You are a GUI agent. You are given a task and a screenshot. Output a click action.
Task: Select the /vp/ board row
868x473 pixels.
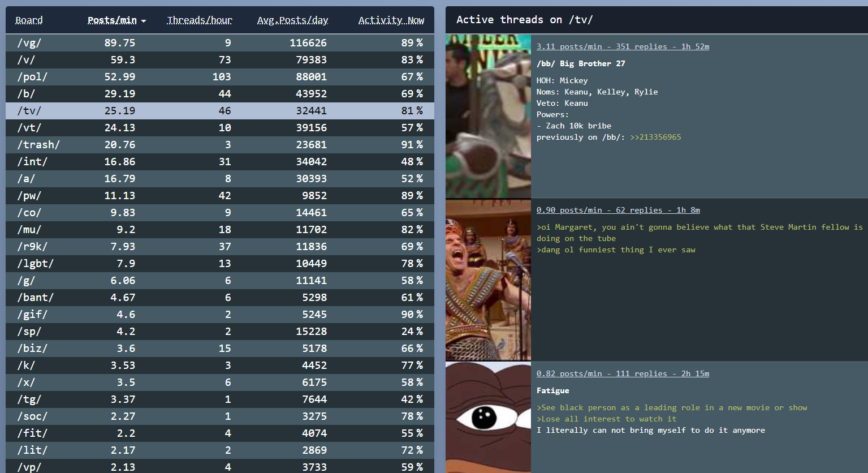point(220,466)
